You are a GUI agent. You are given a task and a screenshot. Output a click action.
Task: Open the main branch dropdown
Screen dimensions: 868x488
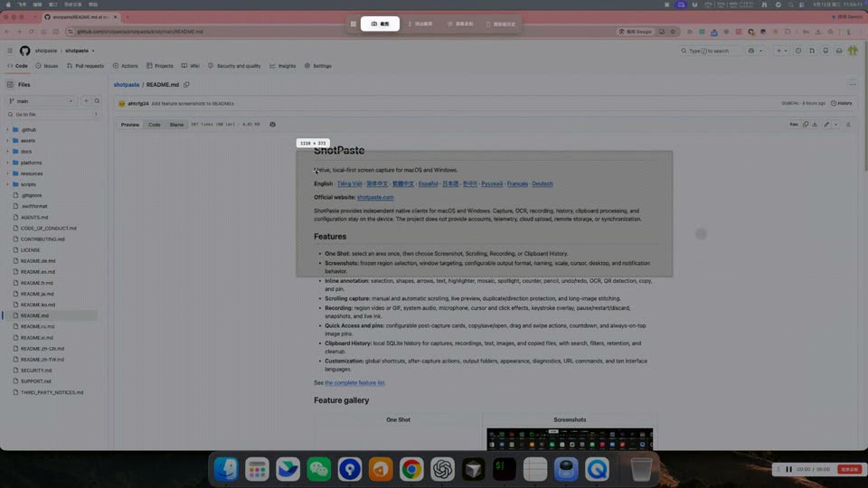[x=42, y=101]
